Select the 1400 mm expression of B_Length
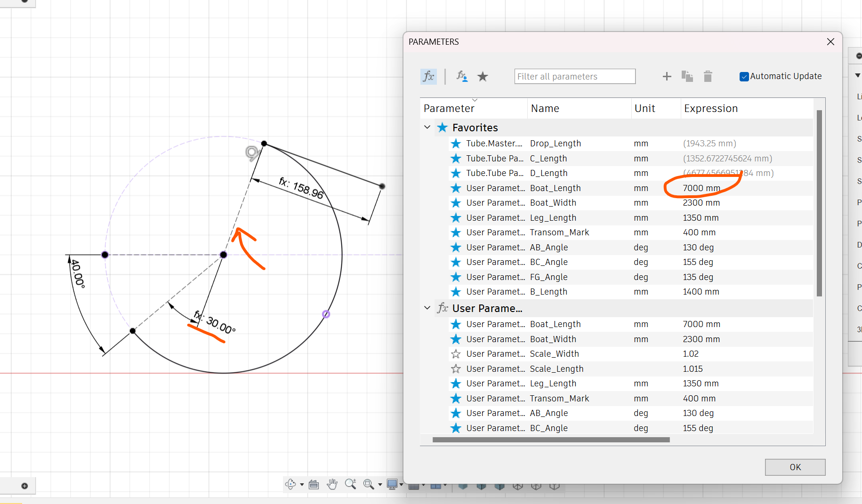 coord(701,292)
